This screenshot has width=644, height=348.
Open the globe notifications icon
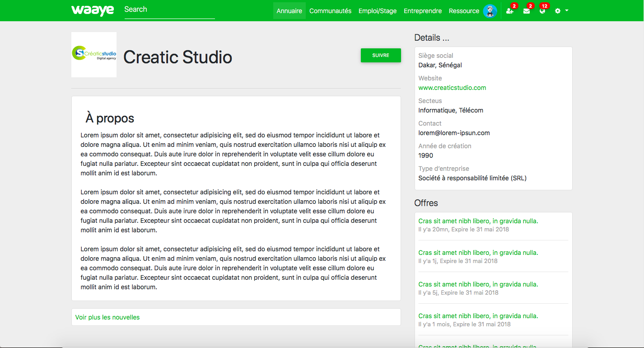pyautogui.click(x=542, y=11)
